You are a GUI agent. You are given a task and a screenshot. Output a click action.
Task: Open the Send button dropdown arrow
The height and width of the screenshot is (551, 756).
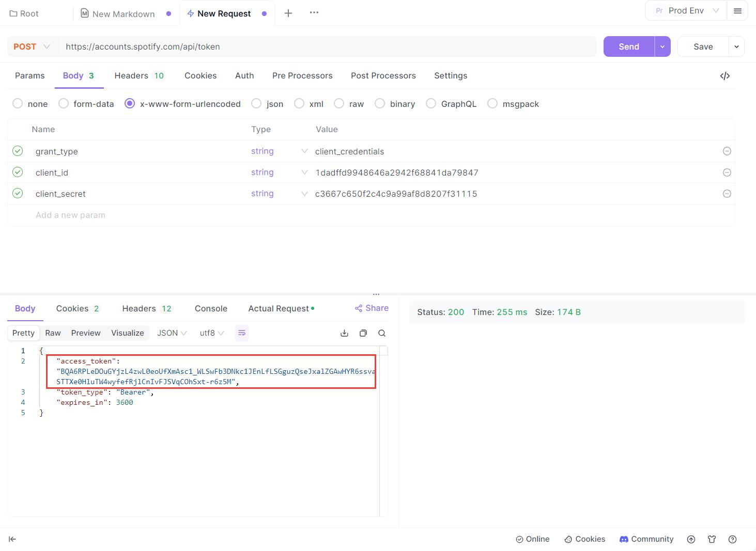pos(662,46)
